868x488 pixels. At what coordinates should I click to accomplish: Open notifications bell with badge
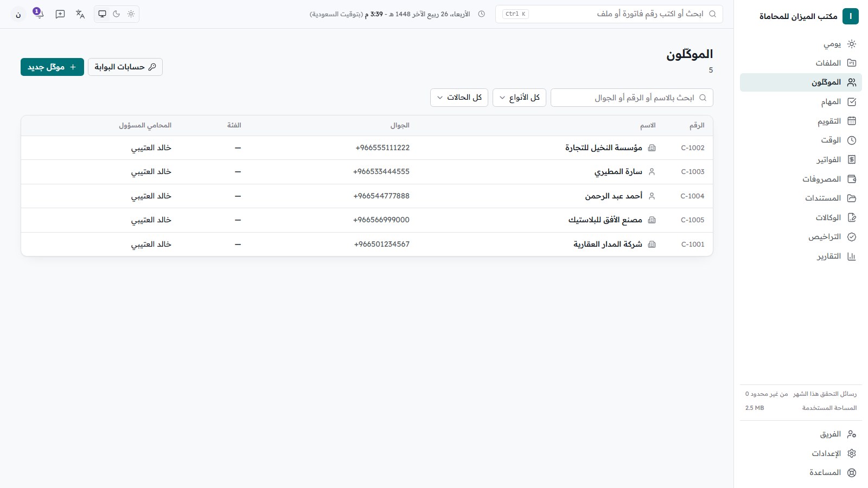coord(39,14)
